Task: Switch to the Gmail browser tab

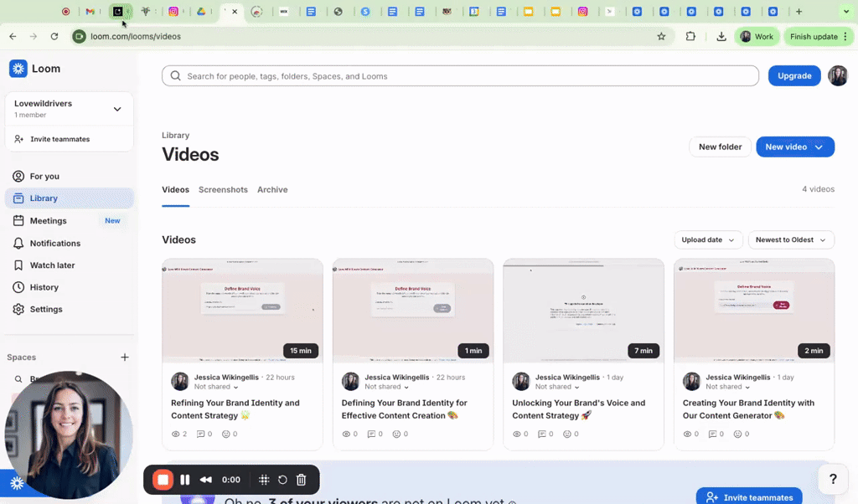Action: (x=90, y=12)
